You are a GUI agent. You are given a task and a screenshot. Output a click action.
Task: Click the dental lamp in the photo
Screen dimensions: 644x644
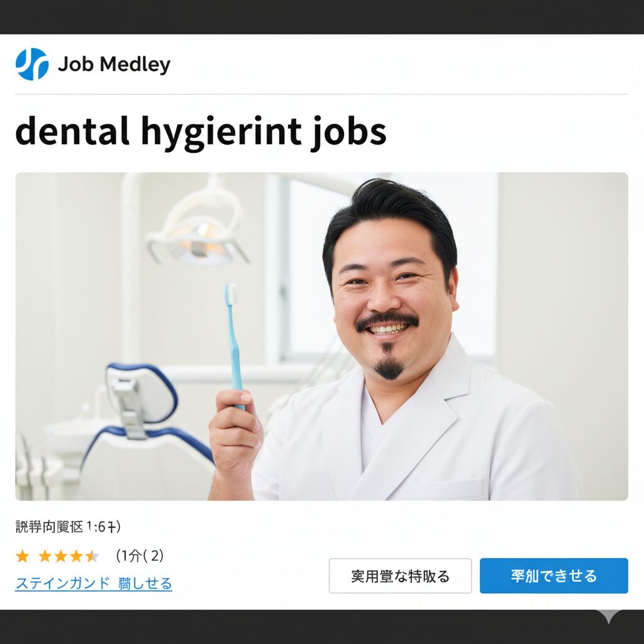pyautogui.click(x=198, y=230)
